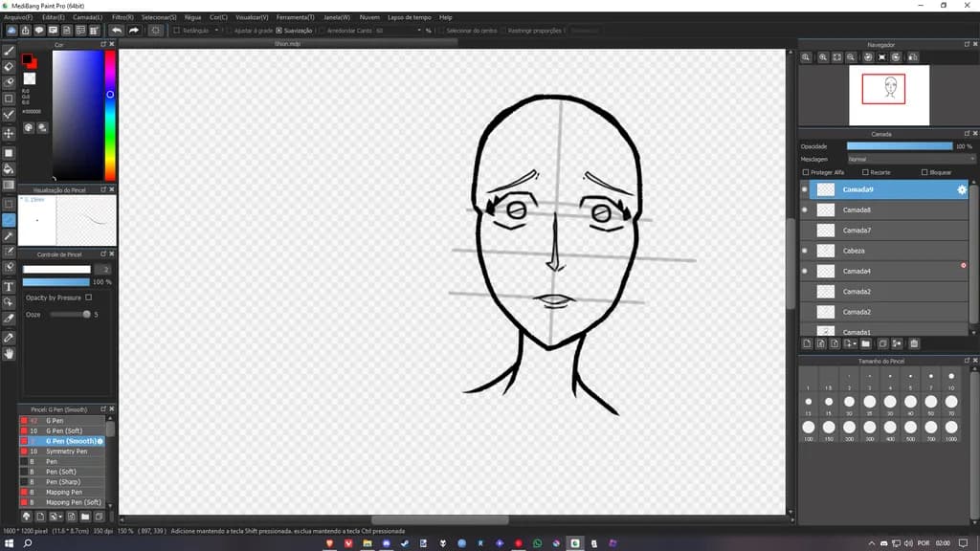Click the zoom-in icon in Navegador
Screen dimensions: 980x551
(823, 57)
